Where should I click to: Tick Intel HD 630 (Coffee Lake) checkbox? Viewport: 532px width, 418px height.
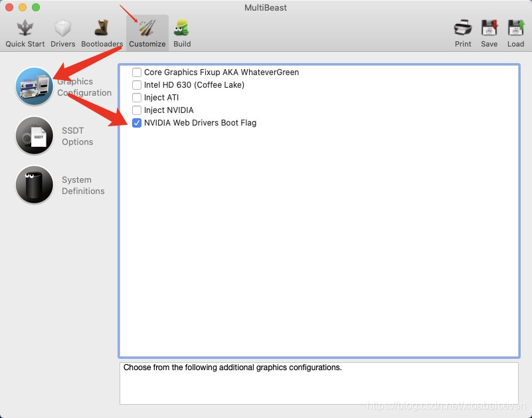(137, 85)
